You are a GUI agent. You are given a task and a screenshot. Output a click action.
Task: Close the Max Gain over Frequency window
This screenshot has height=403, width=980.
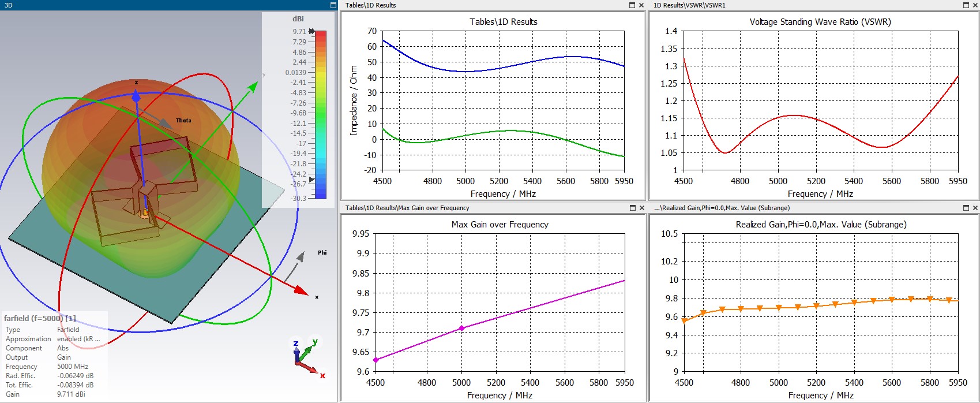coord(641,208)
